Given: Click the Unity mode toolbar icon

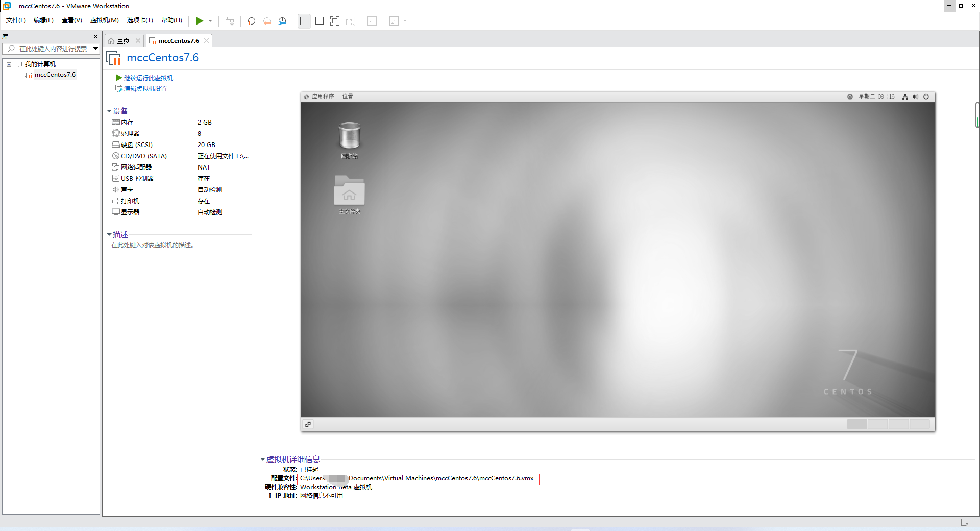Looking at the screenshot, I should (x=350, y=21).
